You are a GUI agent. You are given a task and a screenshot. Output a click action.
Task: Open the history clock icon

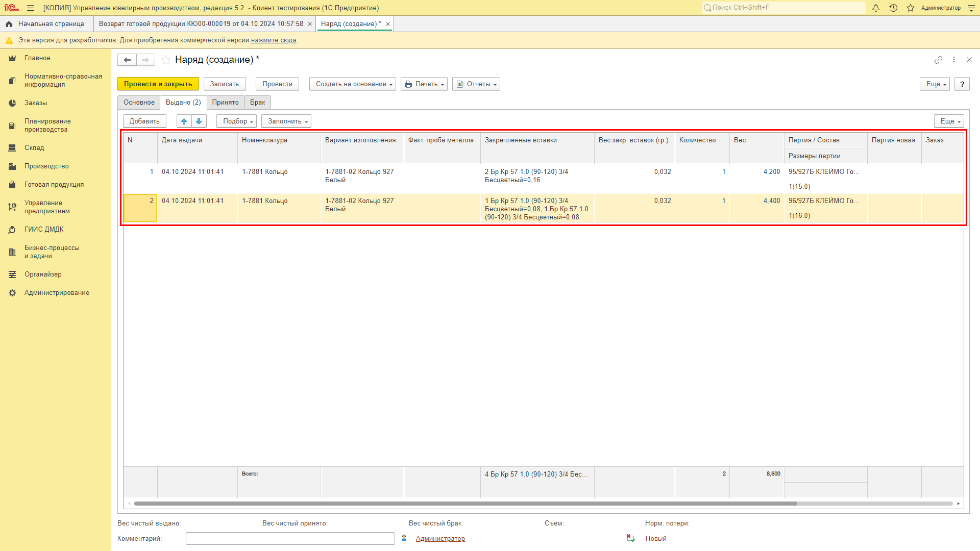tap(893, 8)
